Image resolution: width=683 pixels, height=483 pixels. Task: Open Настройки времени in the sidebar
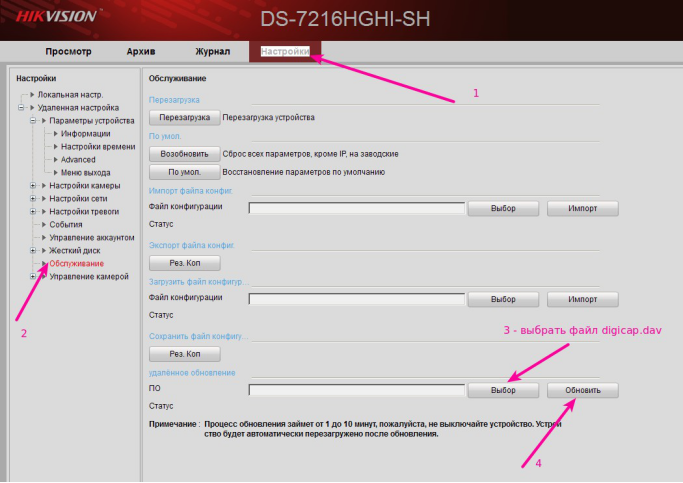[97, 146]
